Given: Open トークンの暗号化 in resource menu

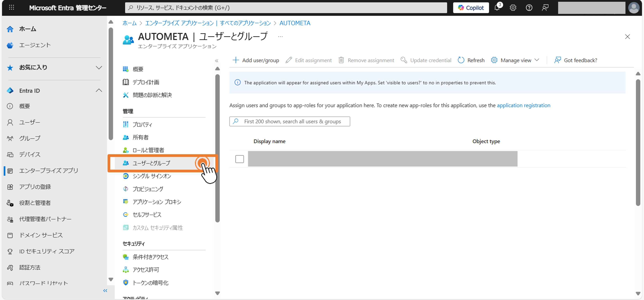Looking at the screenshot, I should tap(150, 283).
